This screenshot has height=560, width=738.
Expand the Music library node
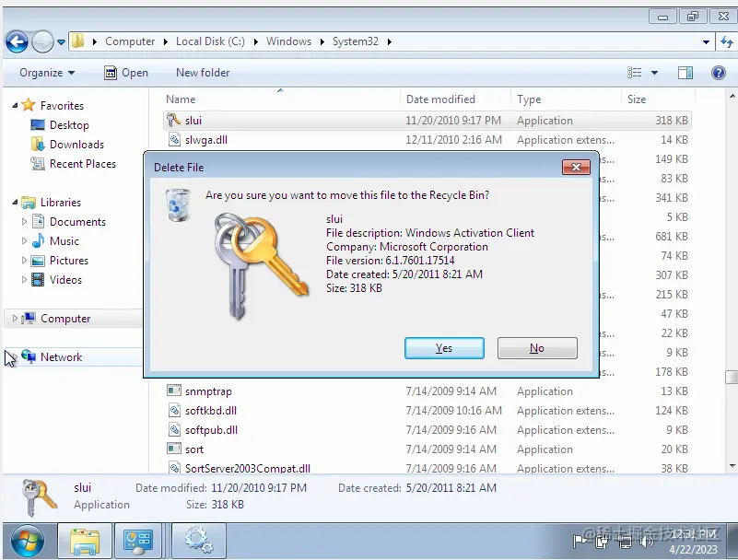24,241
